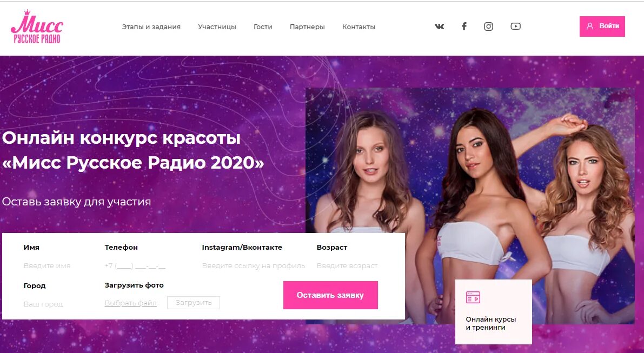Open the Гости section
644x353 pixels.
[263, 26]
